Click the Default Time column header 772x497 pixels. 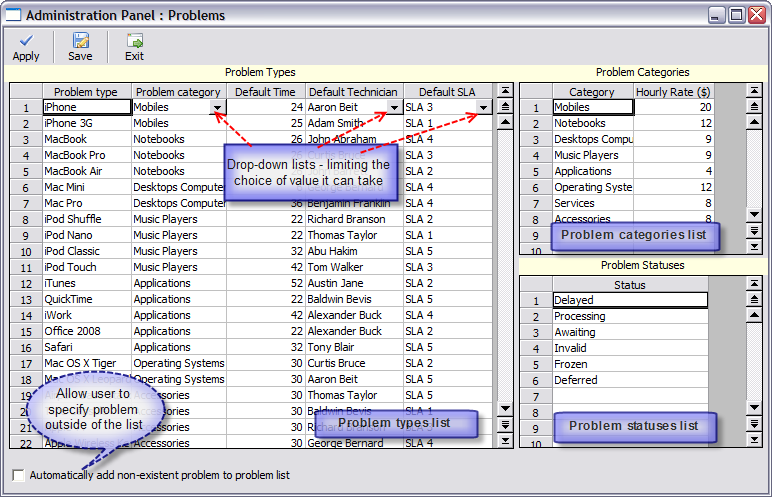(x=266, y=92)
